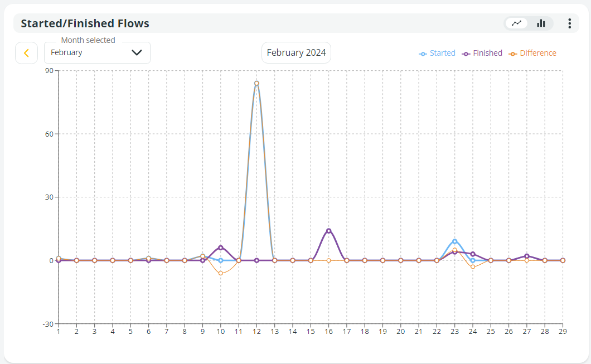Toggle the Difference series label
The height and width of the screenshot is (364, 591).
pyautogui.click(x=538, y=53)
